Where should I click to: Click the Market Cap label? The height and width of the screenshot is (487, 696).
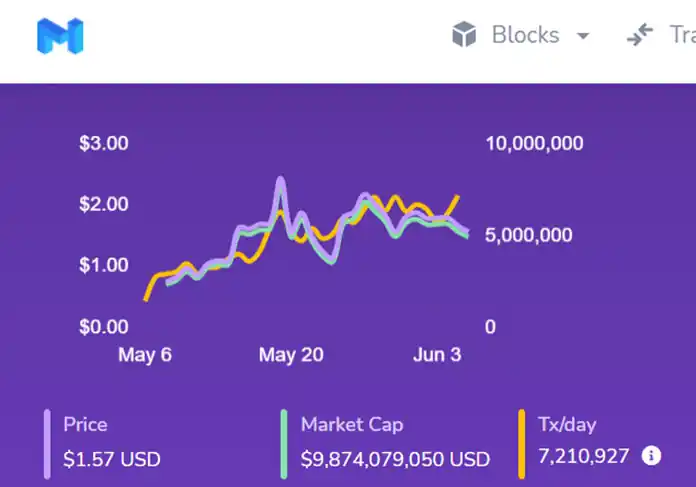tap(352, 425)
